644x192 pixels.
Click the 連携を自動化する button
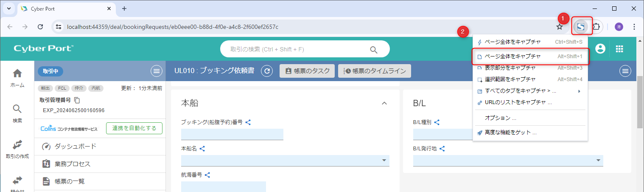134,128
